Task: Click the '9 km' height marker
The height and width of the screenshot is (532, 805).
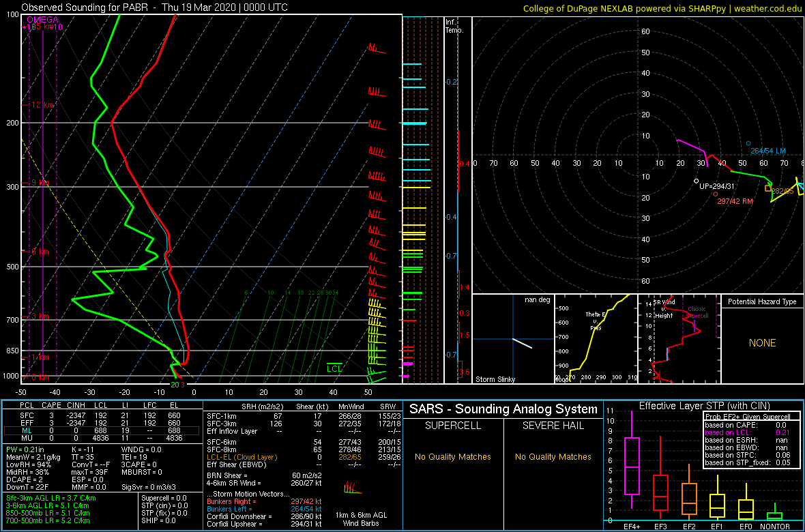Action: tap(39, 183)
